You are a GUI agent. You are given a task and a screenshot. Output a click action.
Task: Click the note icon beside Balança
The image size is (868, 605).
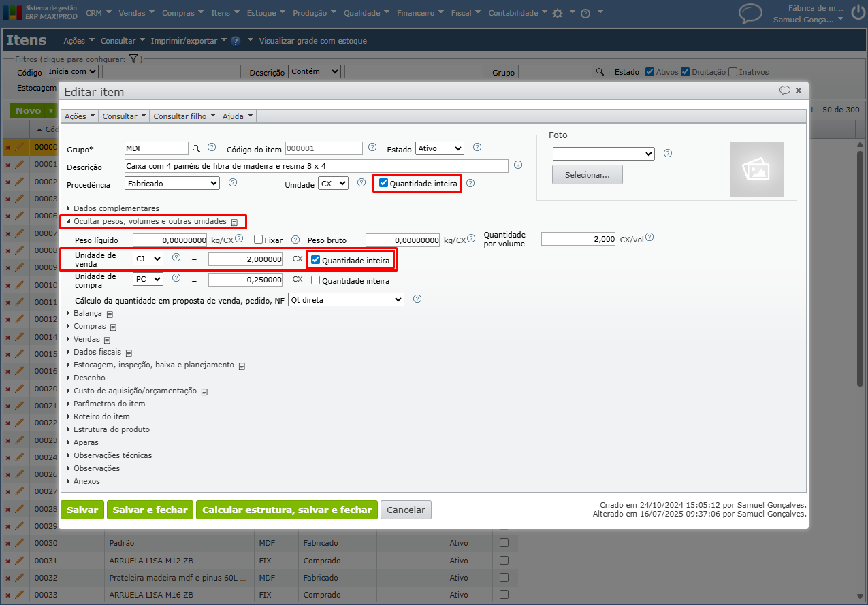pos(110,314)
